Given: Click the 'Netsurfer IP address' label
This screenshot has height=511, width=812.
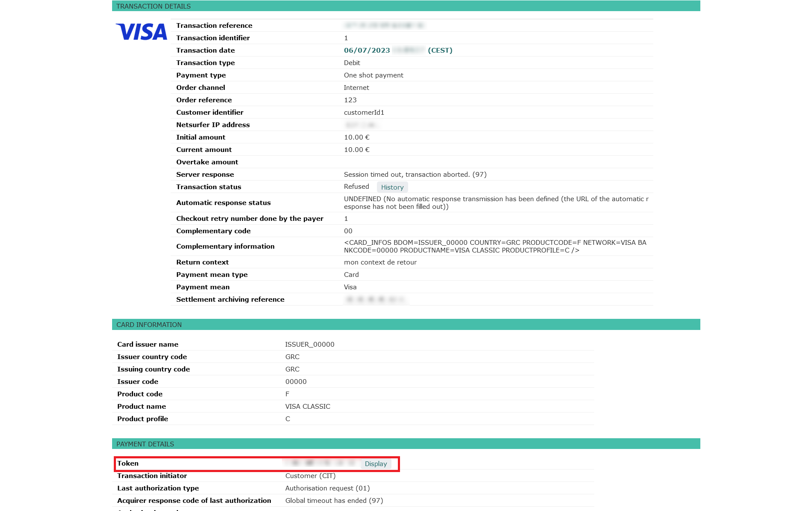Looking at the screenshot, I should [x=213, y=125].
